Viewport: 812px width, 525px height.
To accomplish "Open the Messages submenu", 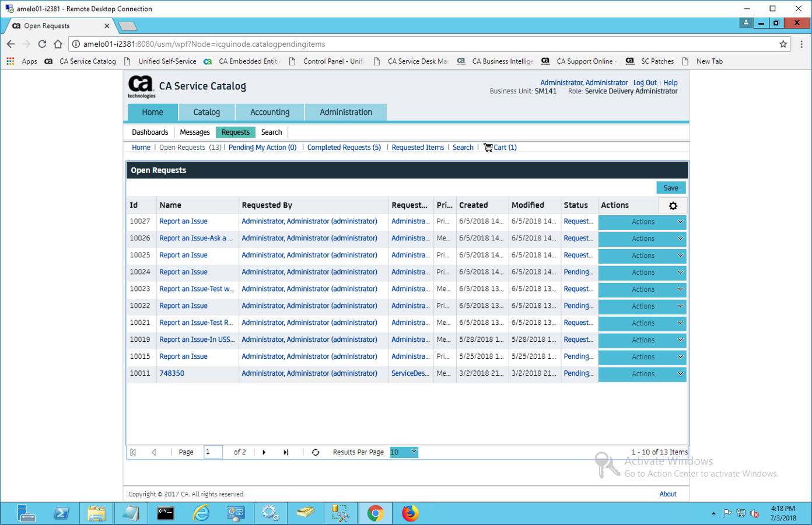I will pyautogui.click(x=195, y=132).
